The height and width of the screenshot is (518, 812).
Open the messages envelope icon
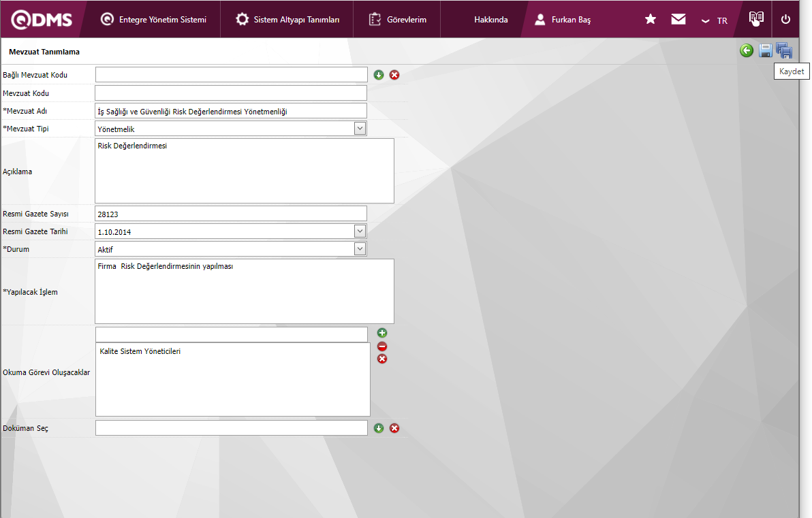678,19
